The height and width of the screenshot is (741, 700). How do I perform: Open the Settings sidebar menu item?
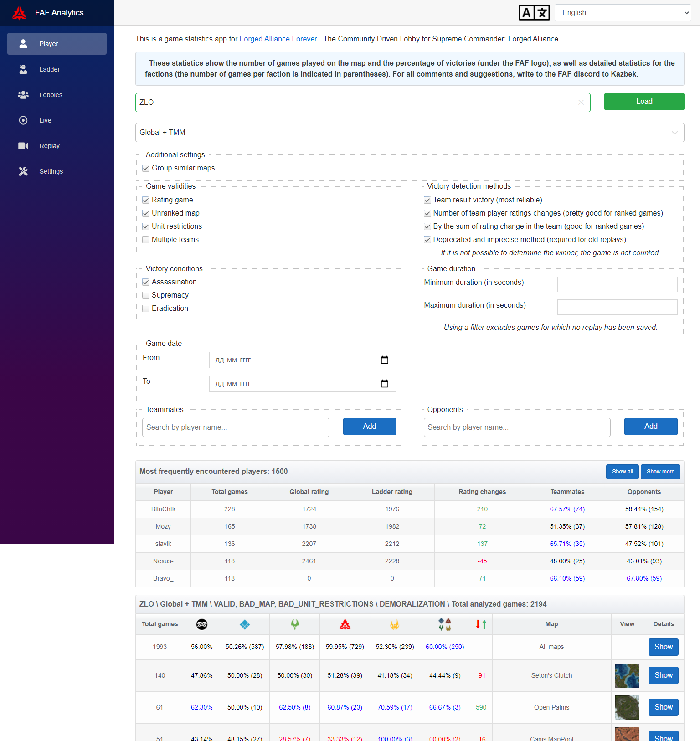pos(57,171)
